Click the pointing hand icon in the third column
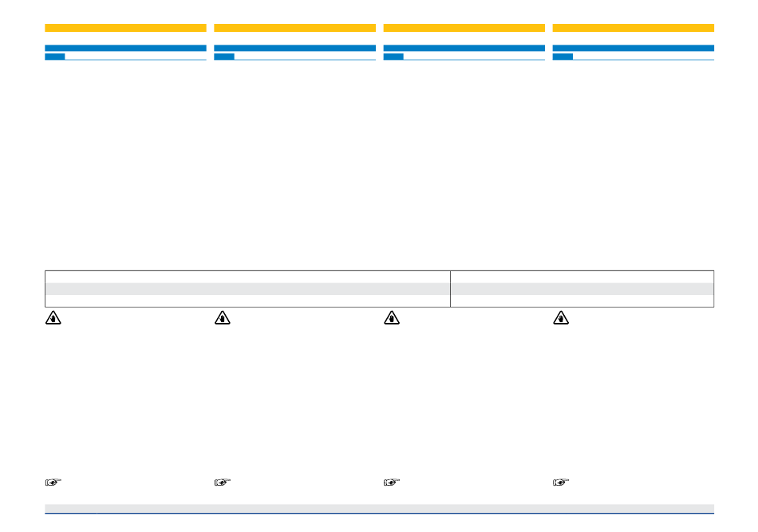 [x=391, y=483]
